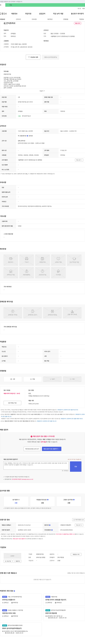Select the 직원대출제도 benefit icon
This screenshot has width=85, height=644.
click(x=26, y=273)
